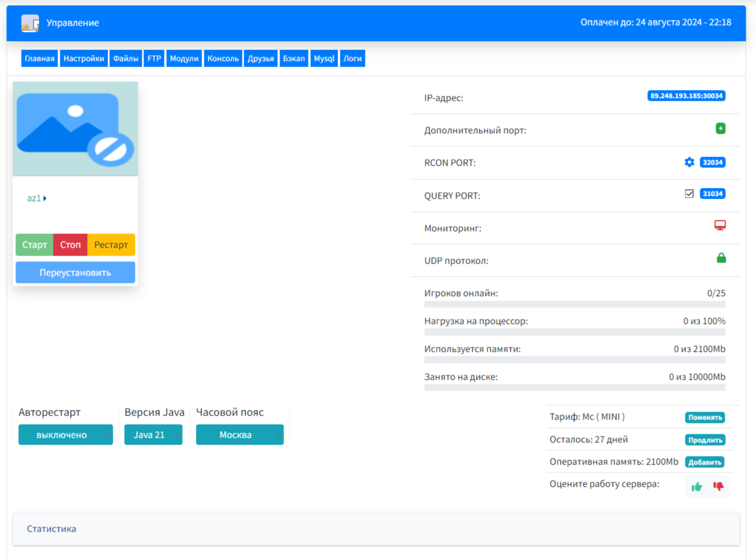Click the Нагрузка на процессор progress bar

coord(574,332)
